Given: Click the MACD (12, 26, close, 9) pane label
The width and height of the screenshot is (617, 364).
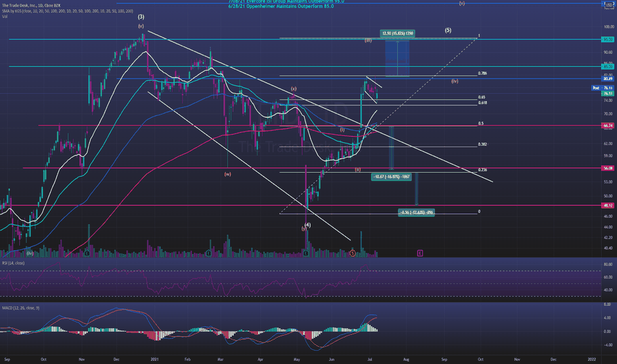Looking at the screenshot, I should 21,308.
